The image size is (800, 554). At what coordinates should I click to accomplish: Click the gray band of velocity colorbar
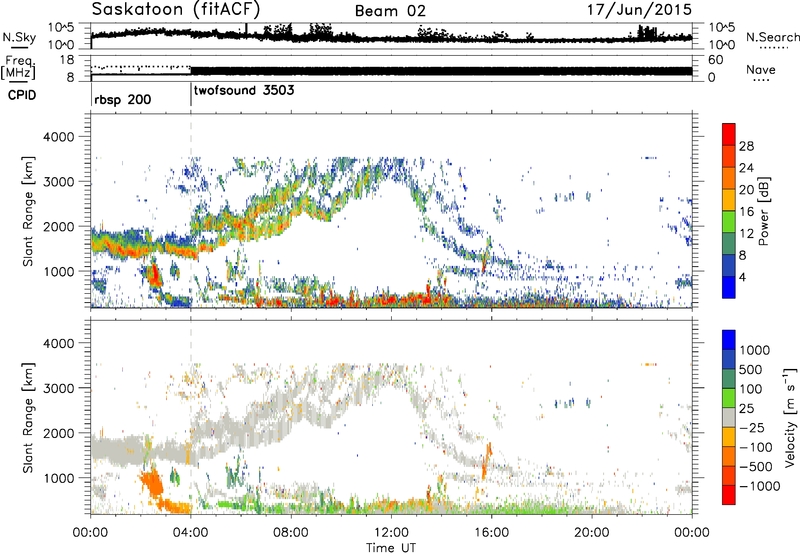click(729, 417)
